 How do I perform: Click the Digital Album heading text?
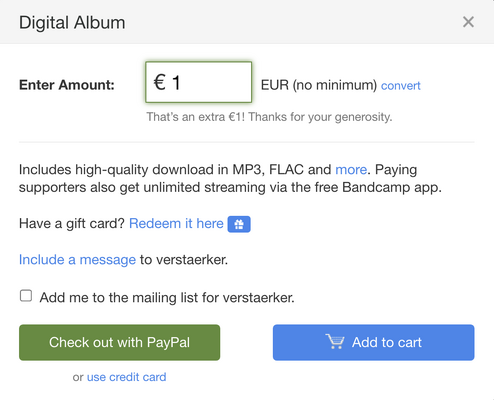(72, 23)
